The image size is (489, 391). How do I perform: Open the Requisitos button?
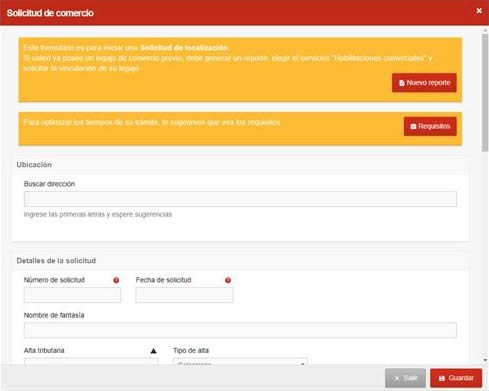pos(430,126)
